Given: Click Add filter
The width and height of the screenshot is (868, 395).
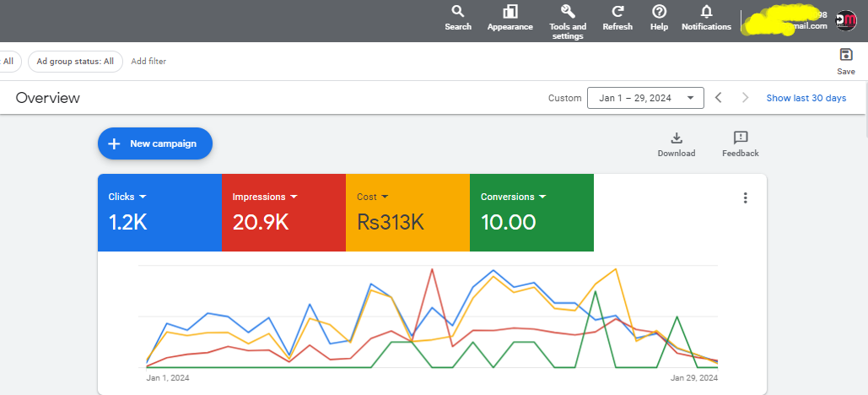Looking at the screenshot, I should [148, 62].
